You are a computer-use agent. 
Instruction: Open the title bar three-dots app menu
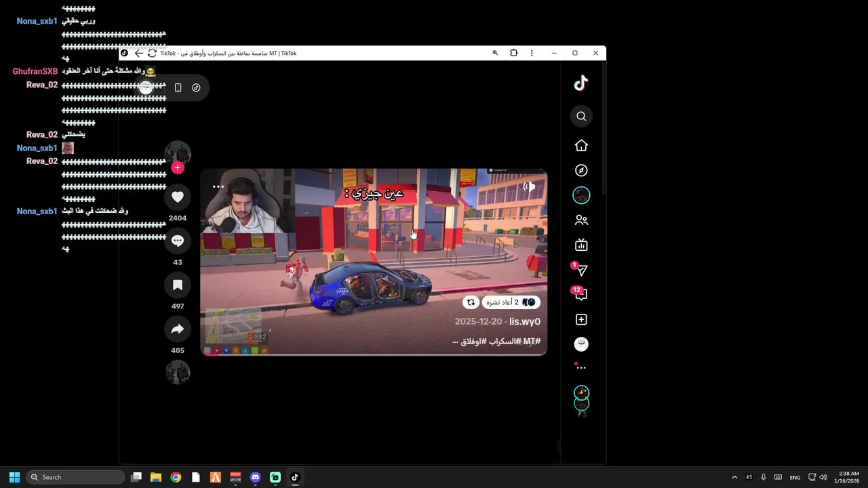(x=532, y=53)
